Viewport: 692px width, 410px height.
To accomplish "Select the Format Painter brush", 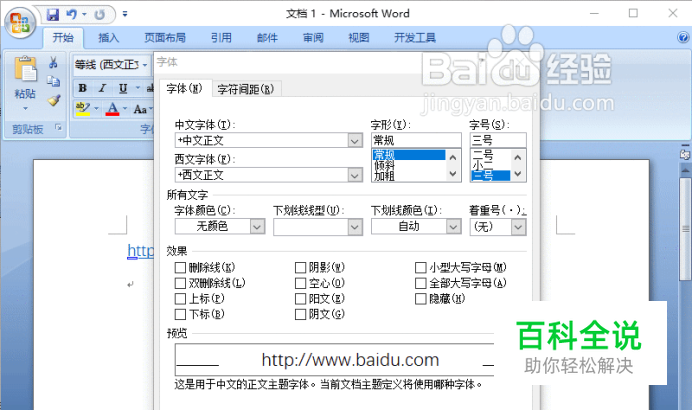I will point(54,101).
